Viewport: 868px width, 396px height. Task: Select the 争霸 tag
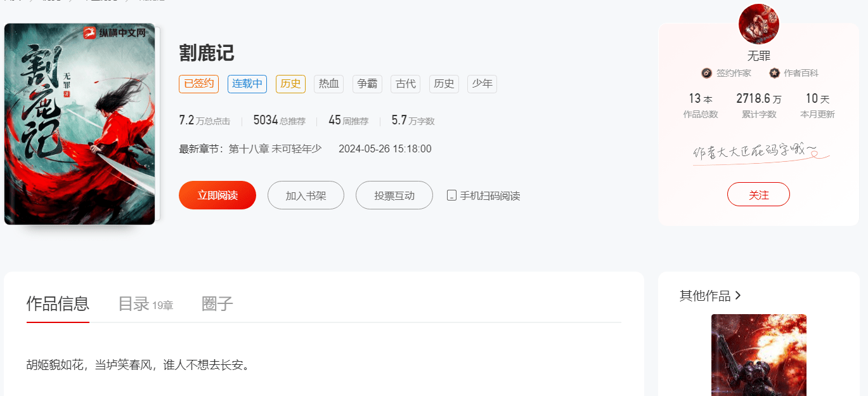[x=367, y=84]
